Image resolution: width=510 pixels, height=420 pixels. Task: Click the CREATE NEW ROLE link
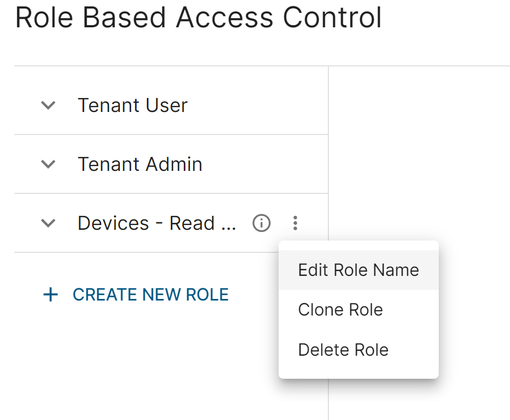[x=151, y=295]
